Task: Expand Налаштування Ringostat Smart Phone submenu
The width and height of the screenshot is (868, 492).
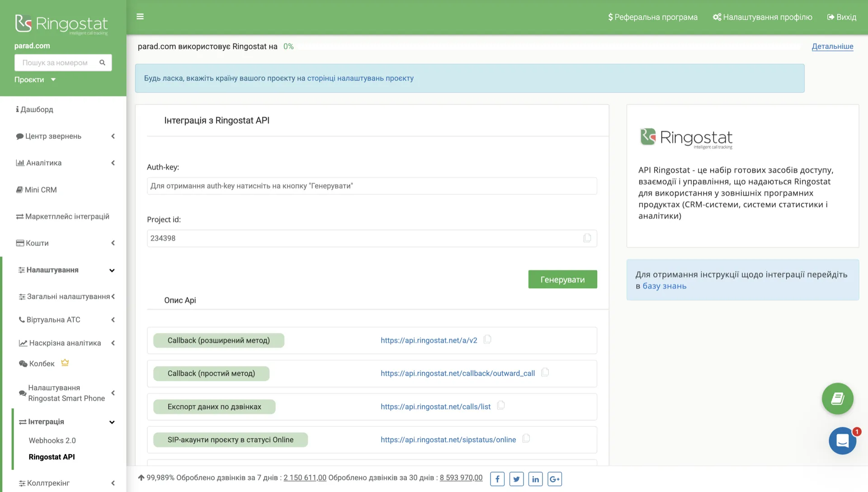Action: click(66, 393)
